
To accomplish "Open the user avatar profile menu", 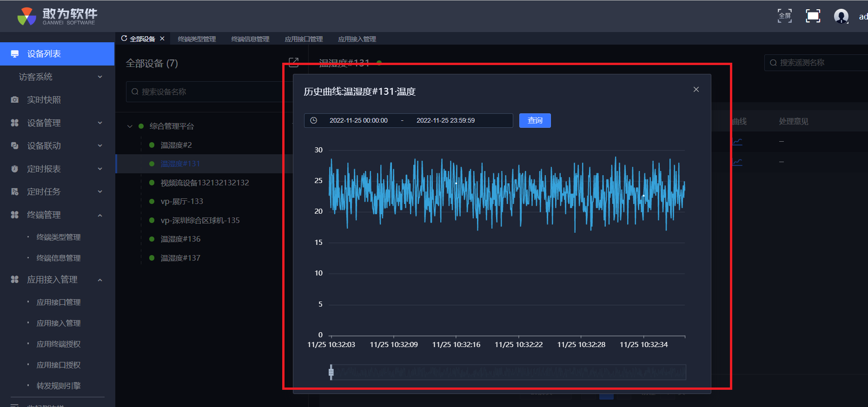I will point(841,16).
